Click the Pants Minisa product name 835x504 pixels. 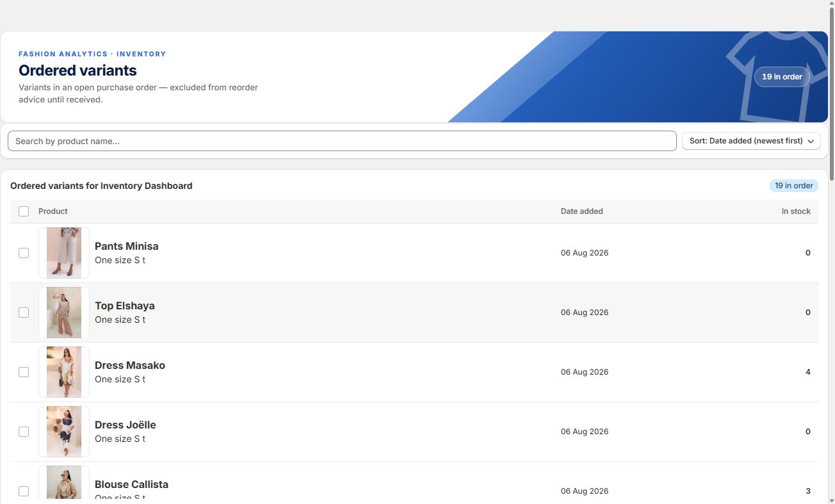tap(127, 246)
